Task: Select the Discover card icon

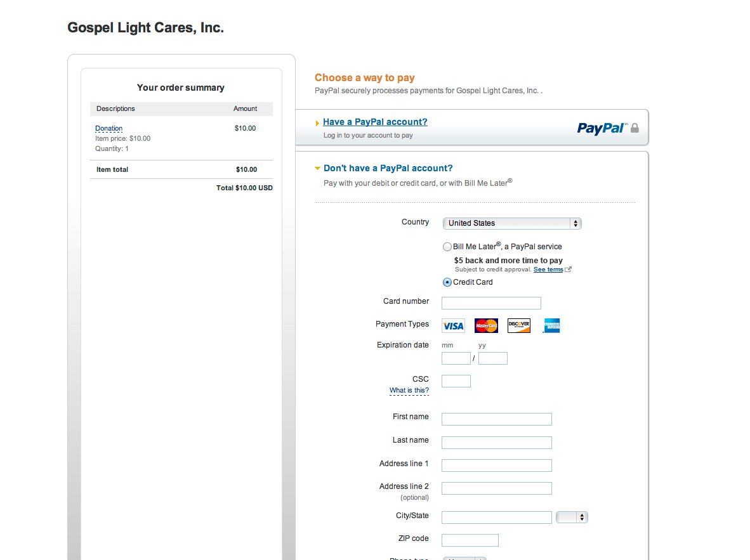Action: [x=518, y=325]
